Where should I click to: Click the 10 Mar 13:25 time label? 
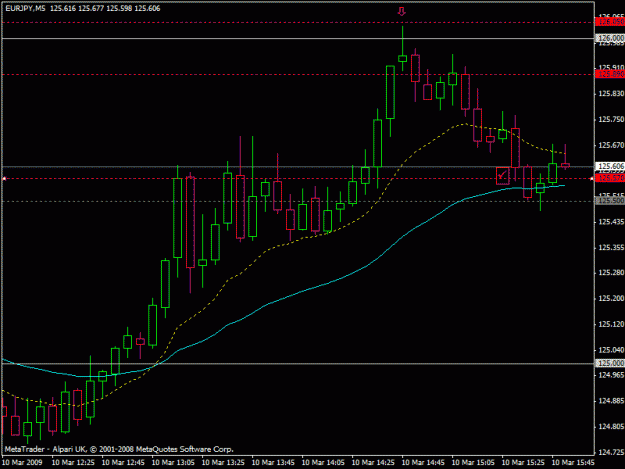point(223,463)
